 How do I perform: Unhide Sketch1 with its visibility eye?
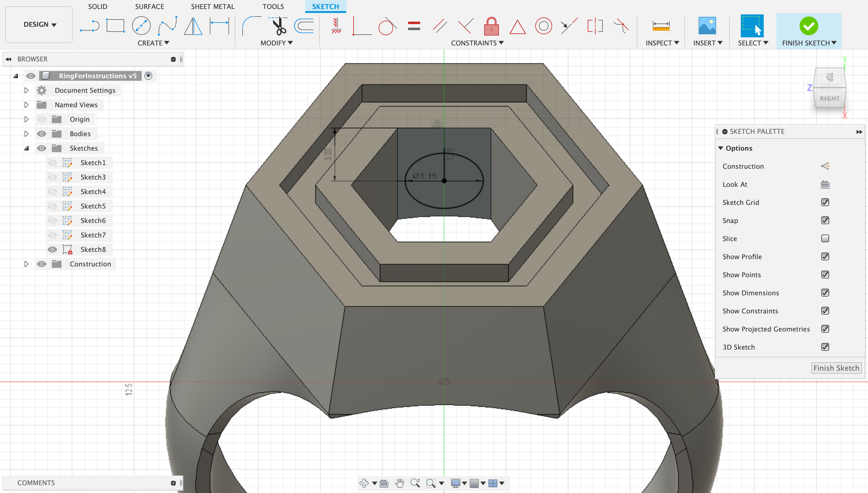[x=52, y=162]
